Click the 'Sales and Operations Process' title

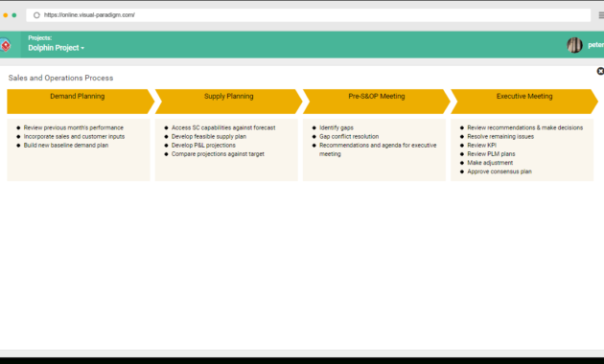[60, 78]
